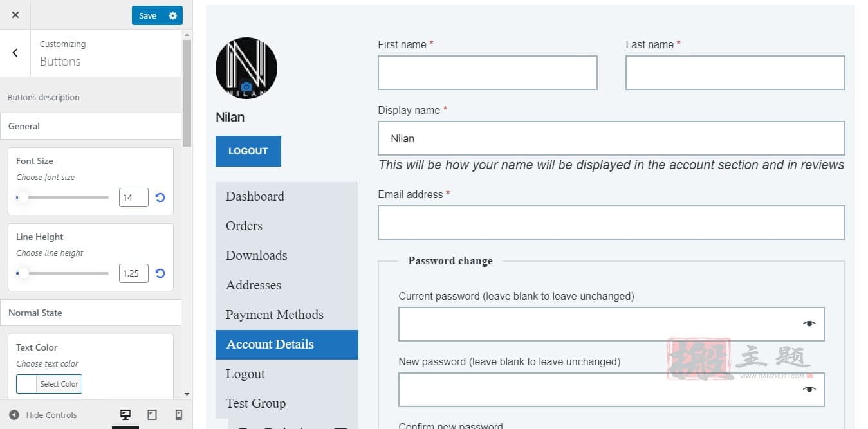Click the Email address input field
This screenshot has width=868, height=429.
(611, 223)
